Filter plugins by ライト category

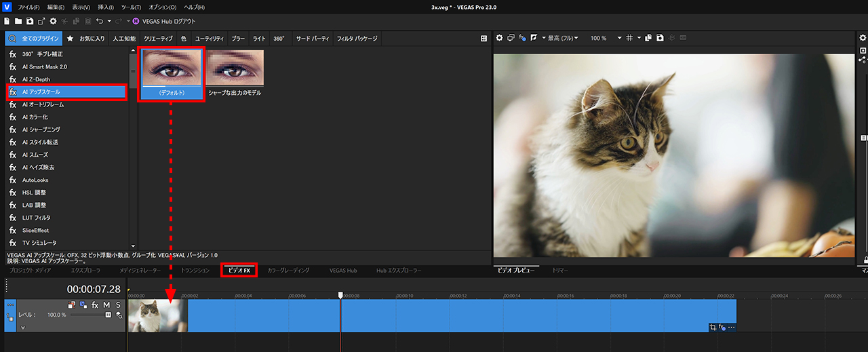click(259, 39)
